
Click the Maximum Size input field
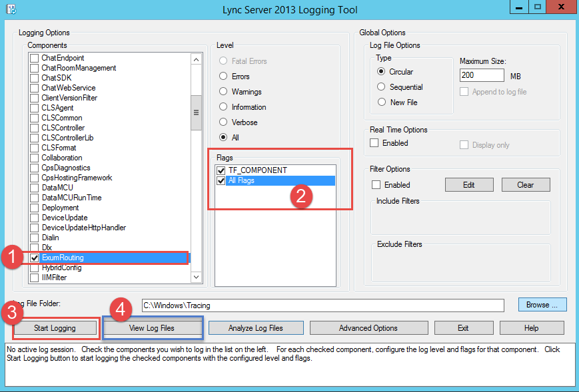pos(482,75)
